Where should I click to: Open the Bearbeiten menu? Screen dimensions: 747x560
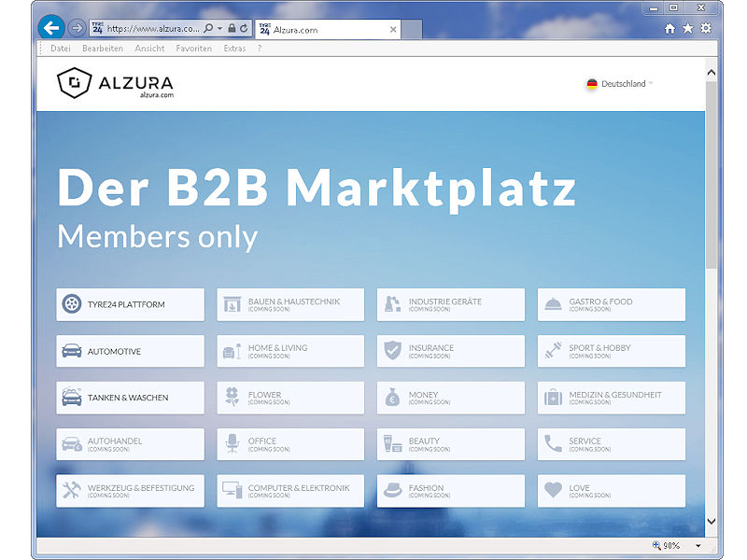(x=103, y=49)
